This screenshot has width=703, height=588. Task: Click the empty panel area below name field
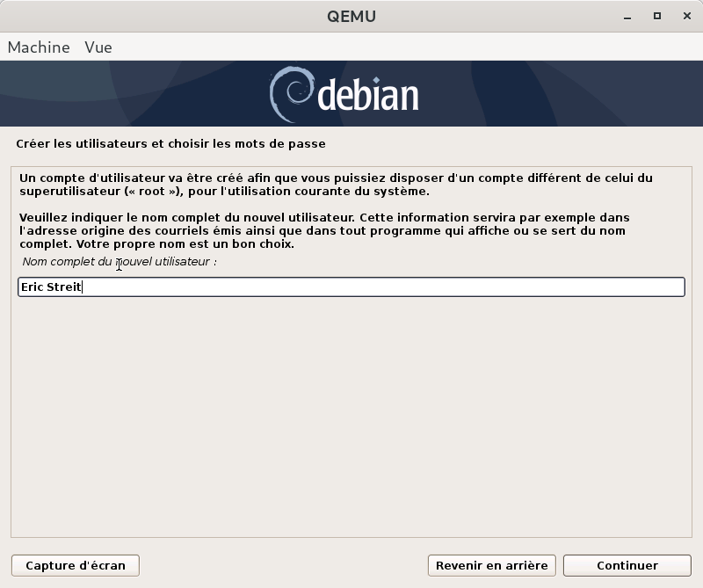(351, 413)
